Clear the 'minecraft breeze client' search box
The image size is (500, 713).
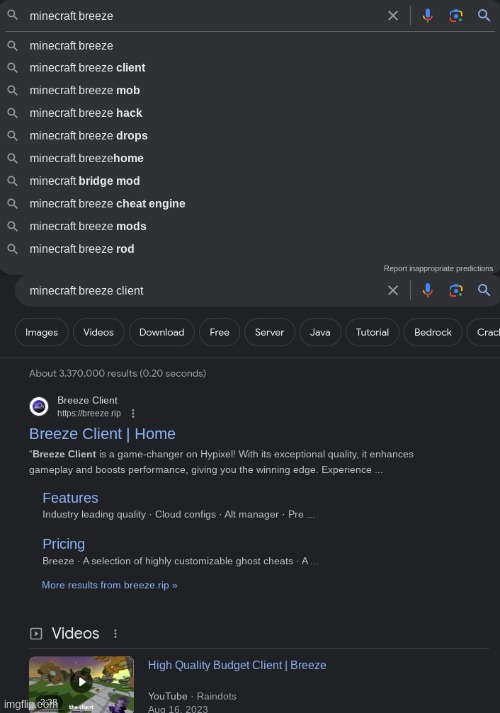point(393,290)
